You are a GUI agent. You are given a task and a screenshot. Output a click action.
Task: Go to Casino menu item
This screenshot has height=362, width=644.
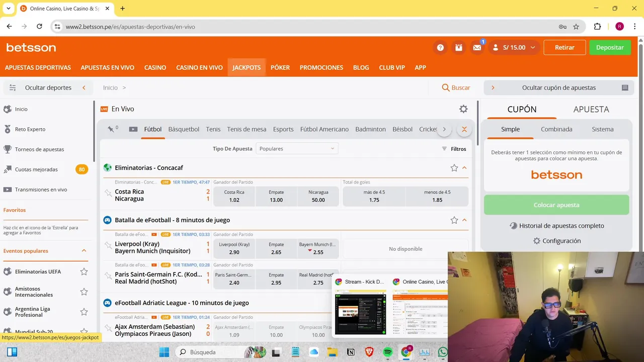[155, 67]
